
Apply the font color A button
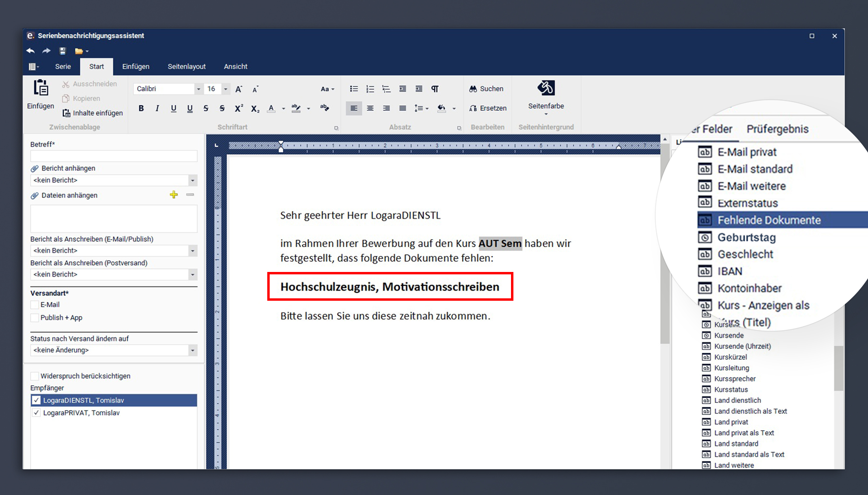(272, 108)
